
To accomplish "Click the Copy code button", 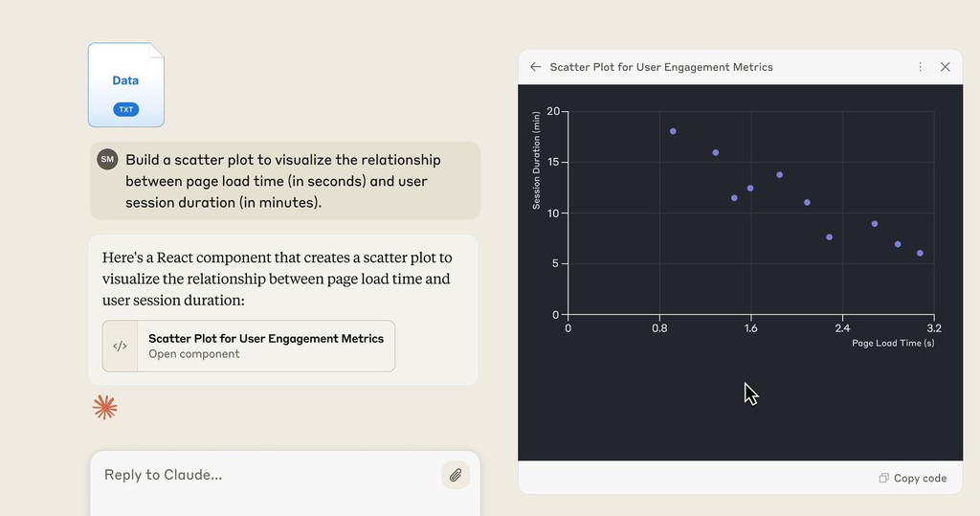I will click(x=912, y=478).
